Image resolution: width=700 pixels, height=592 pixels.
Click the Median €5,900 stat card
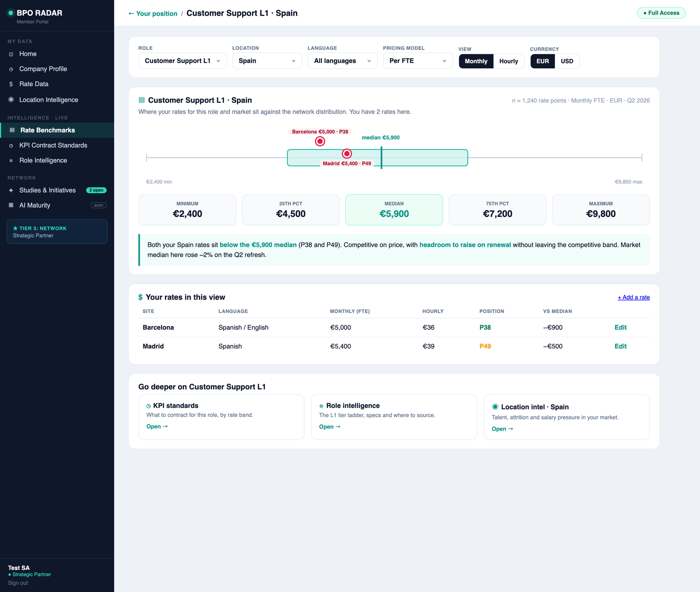point(394,210)
